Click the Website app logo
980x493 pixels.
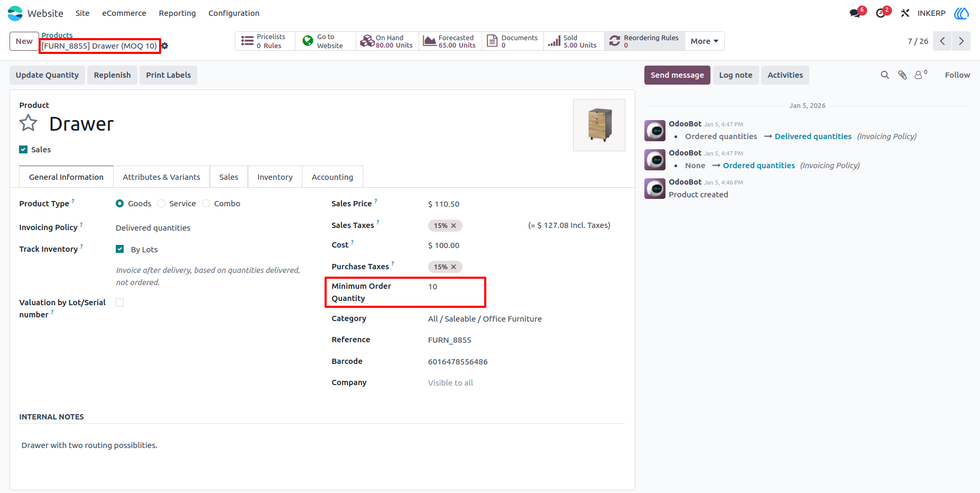pos(15,13)
